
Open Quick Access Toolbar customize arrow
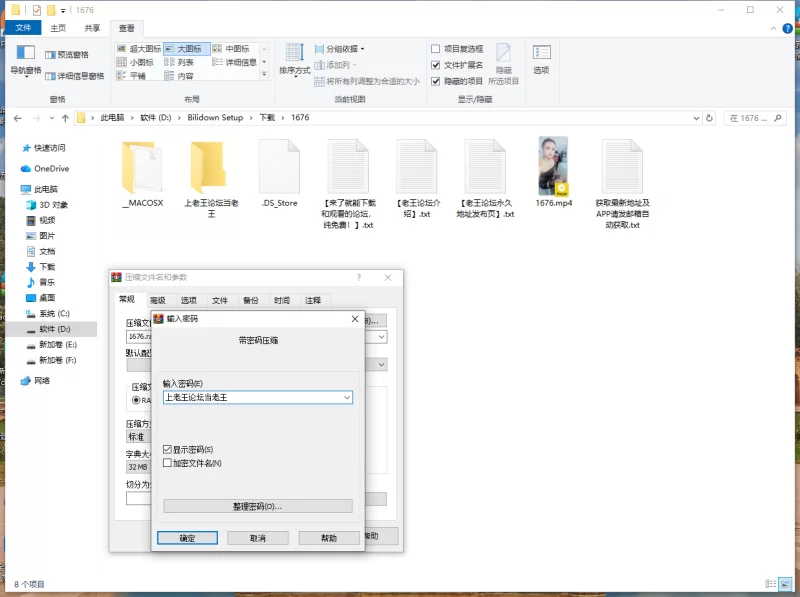[63, 10]
